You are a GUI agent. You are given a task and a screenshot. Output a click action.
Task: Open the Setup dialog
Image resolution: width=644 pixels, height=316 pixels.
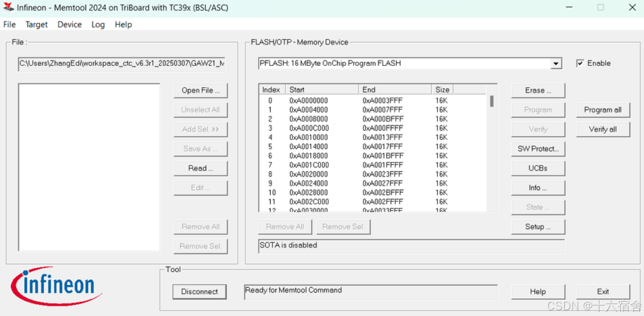pyautogui.click(x=538, y=227)
